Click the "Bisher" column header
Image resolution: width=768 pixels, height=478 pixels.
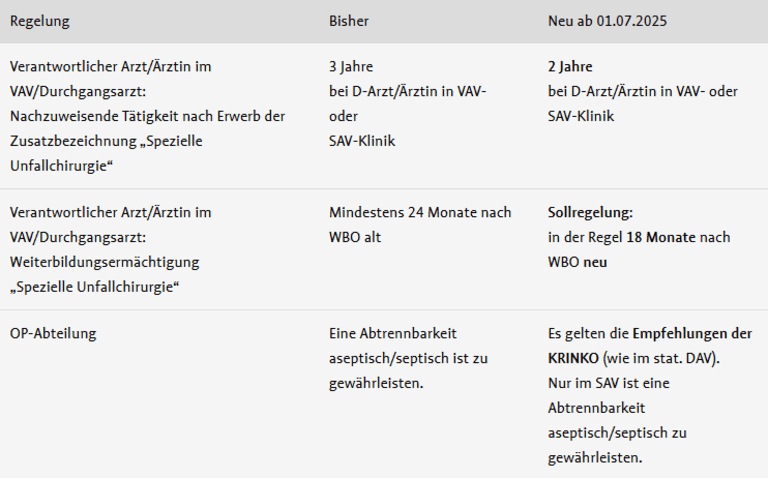coord(349,20)
